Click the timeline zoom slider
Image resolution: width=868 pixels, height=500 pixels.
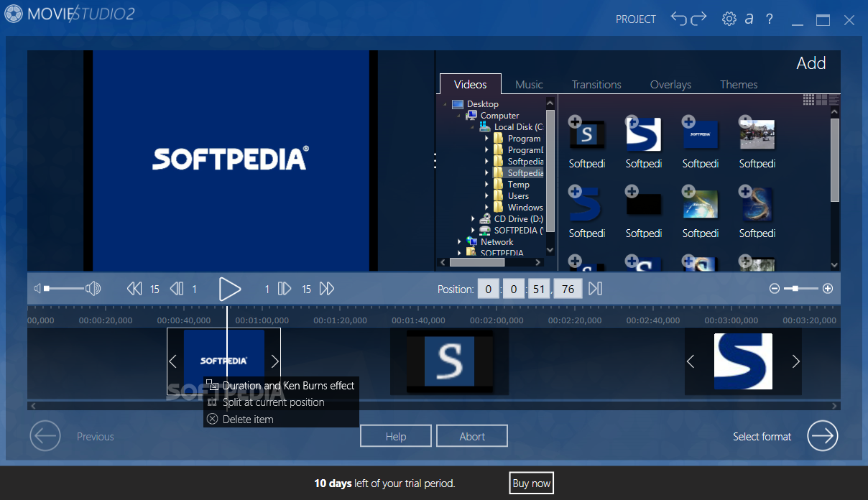tap(800, 289)
